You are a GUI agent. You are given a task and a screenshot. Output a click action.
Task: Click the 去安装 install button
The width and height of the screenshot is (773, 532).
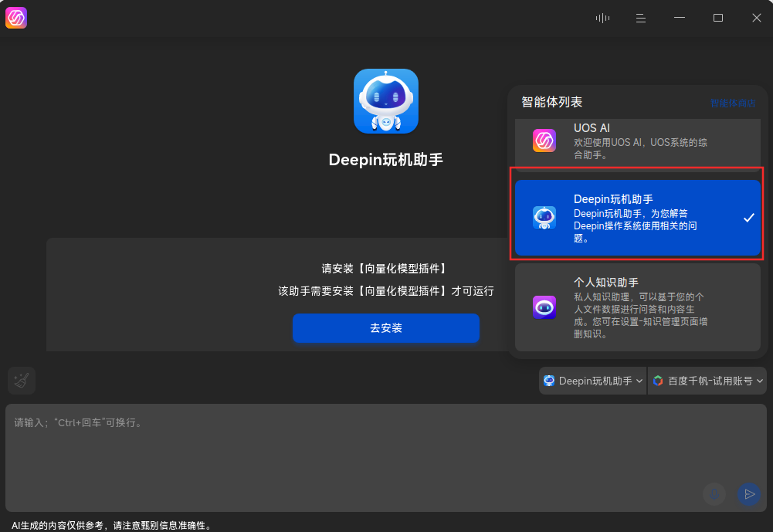386,328
